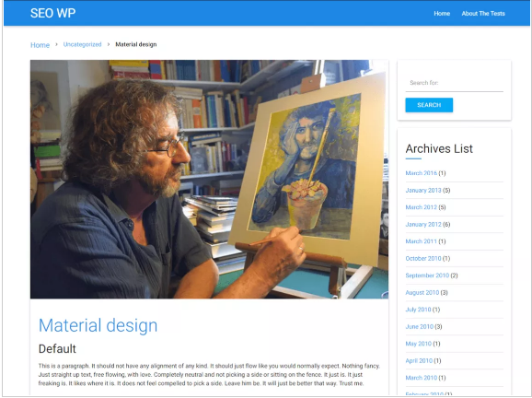
Task: Open the featured painter image
Action: point(209,180)
